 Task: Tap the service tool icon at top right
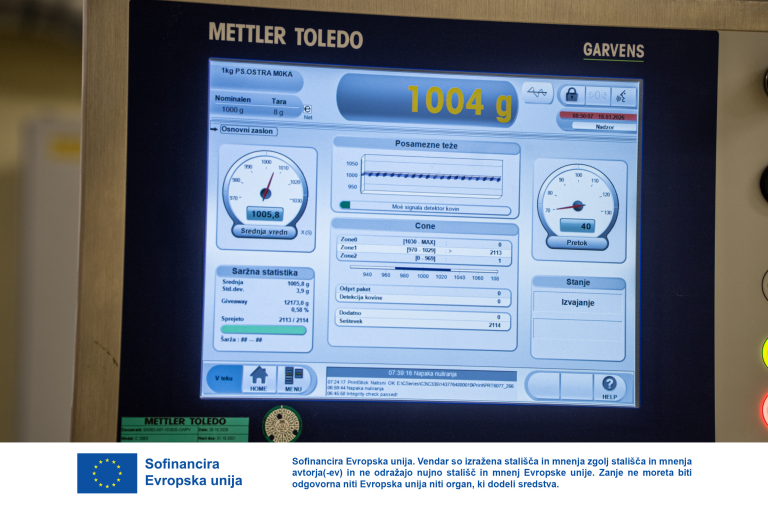tap(623, 96)
